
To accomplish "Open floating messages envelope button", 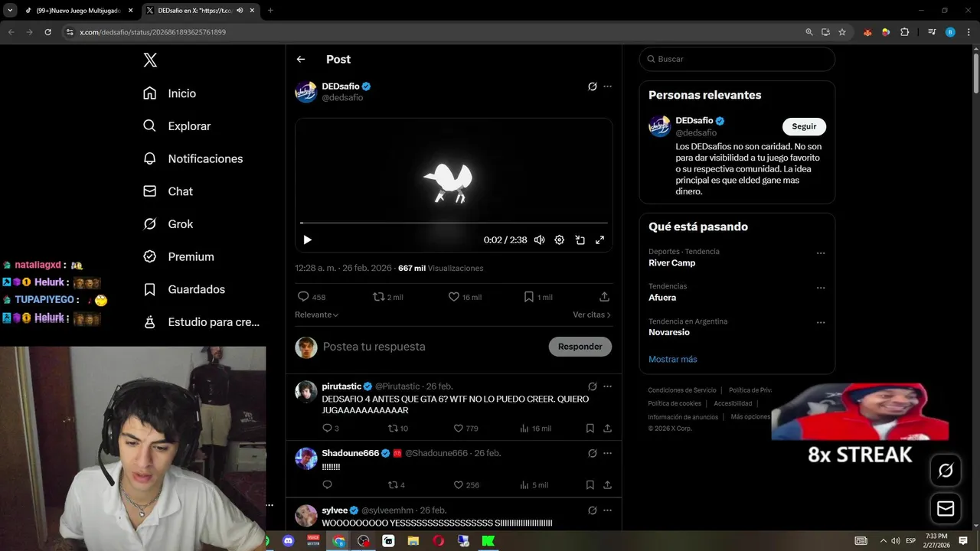I will 946,508.
